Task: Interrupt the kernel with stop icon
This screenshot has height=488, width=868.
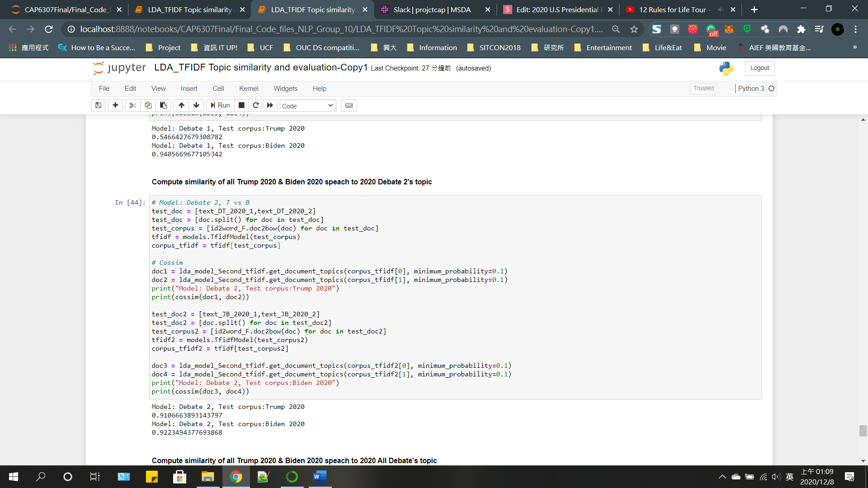Action: tap(241, 105)
